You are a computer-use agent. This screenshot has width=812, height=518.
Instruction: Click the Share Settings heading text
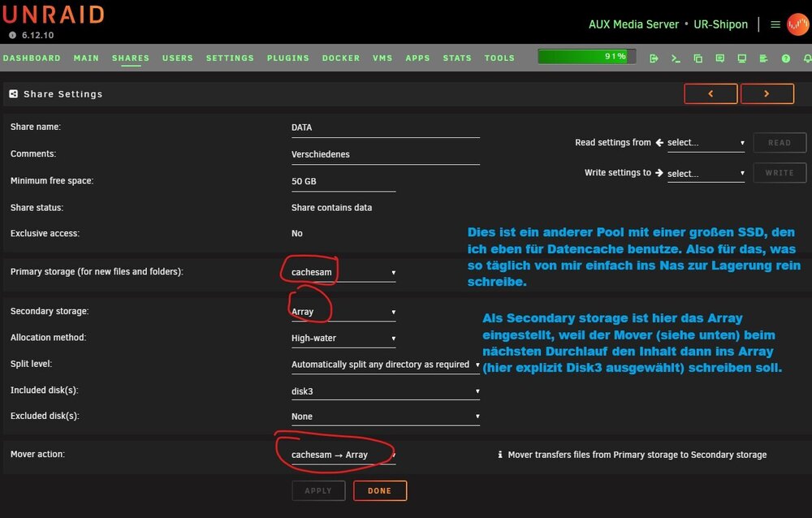click(63, 94)
